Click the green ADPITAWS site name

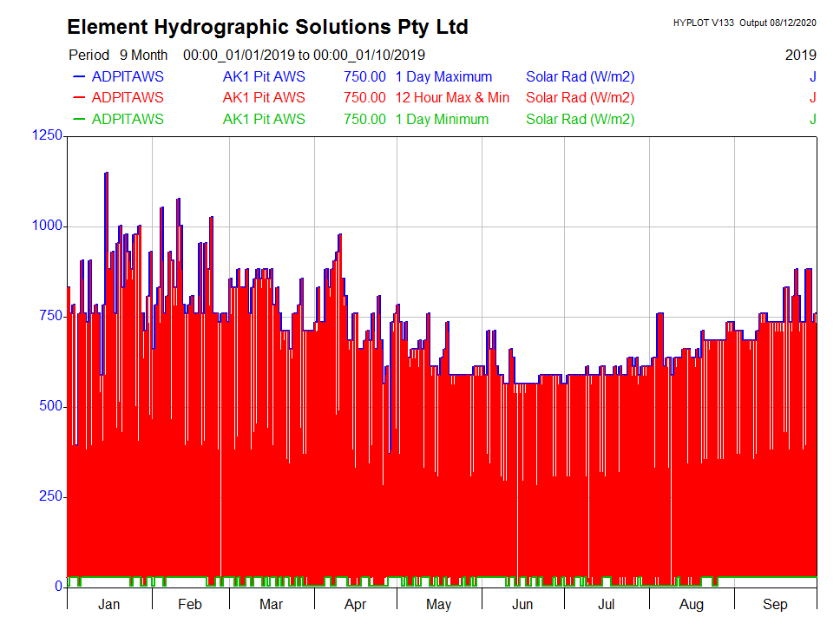pos(127,120)
